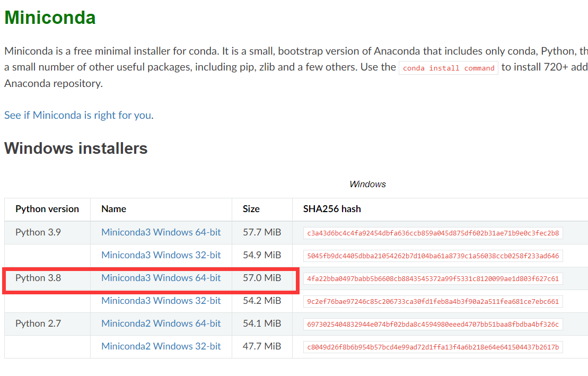Click the Name column header
Screen dimensions: 588x376
point(113,209)
